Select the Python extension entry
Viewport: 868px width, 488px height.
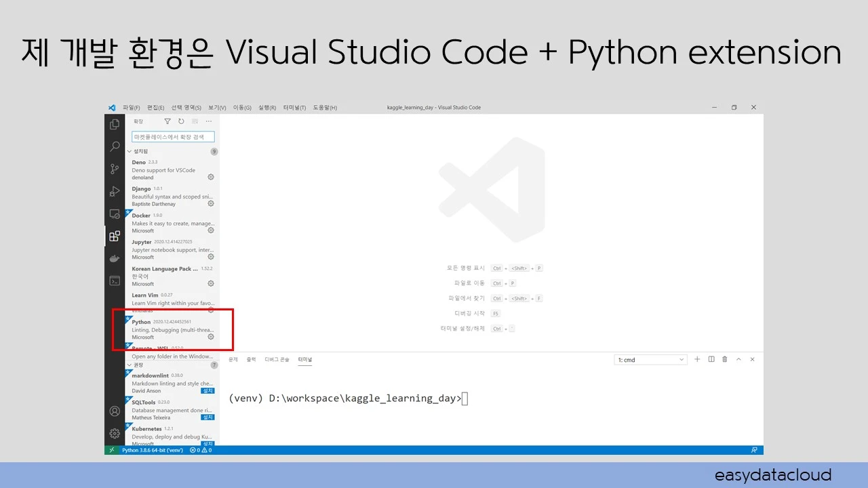[172, 329]
